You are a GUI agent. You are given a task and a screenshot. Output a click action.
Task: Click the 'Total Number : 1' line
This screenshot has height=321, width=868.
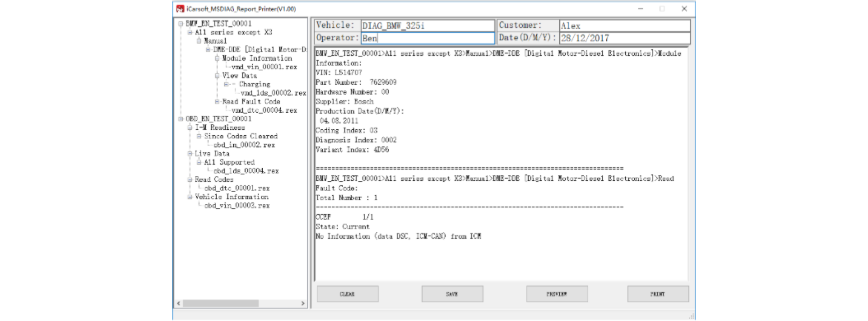click(346, 198)
